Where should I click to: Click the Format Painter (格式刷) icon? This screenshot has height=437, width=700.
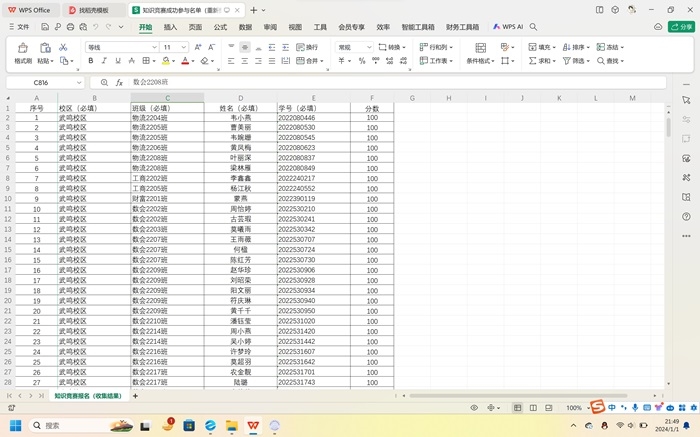tap(22, 53)
